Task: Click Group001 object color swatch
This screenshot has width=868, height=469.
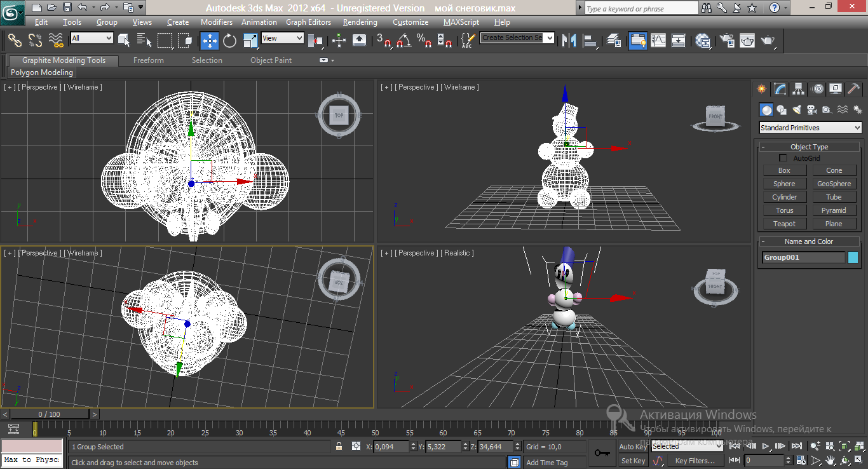Action: coord(853,257)
